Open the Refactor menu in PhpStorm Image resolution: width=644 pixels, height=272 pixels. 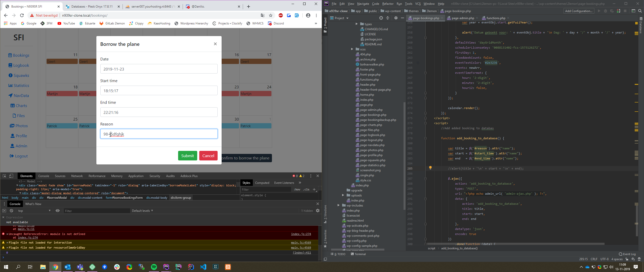coord(388,4)
